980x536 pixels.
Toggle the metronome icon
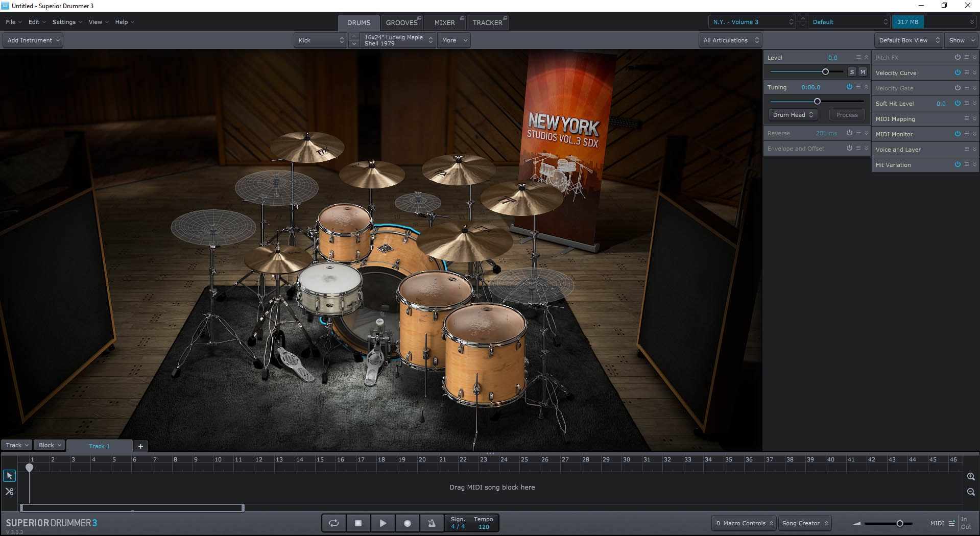pyautogui.click(x=432, y=523)
